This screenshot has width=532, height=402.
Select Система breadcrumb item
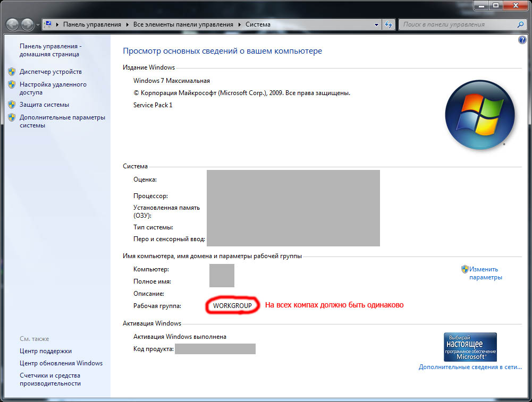point(258,24)
